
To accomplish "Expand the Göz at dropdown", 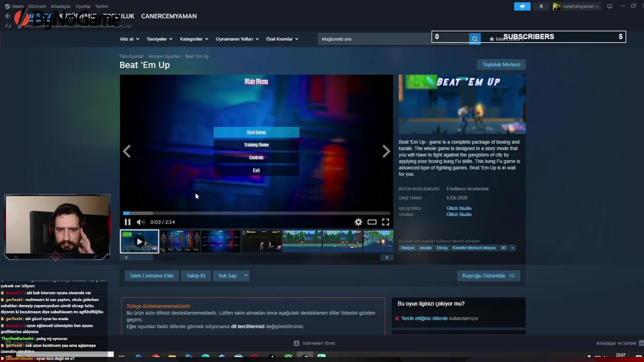I will click(129, 39).
